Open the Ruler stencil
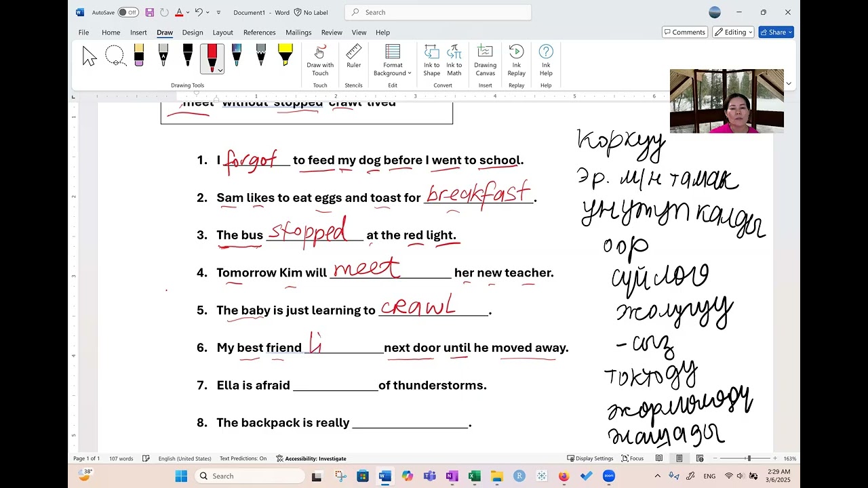This screenshot has width=868, height=488. coord(353,57)
